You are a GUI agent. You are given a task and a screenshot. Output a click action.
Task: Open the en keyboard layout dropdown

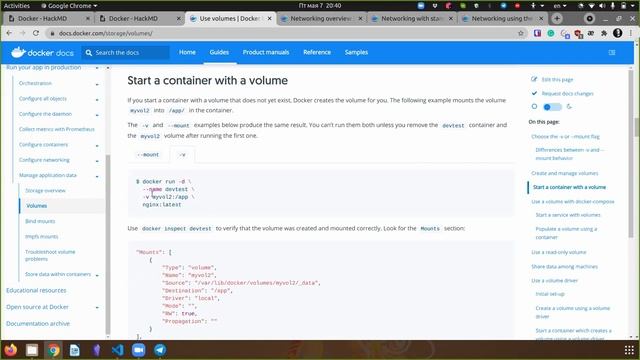tap(560, 6)
